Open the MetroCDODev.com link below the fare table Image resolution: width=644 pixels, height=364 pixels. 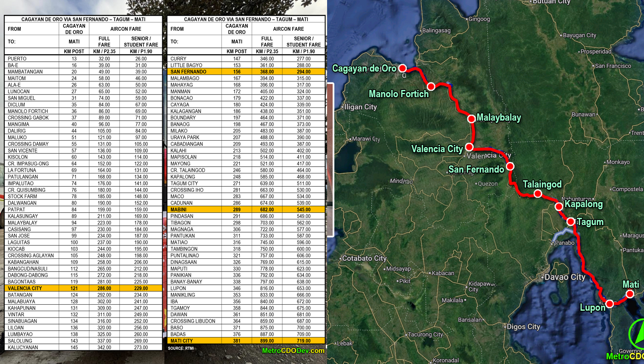[293, 350]
